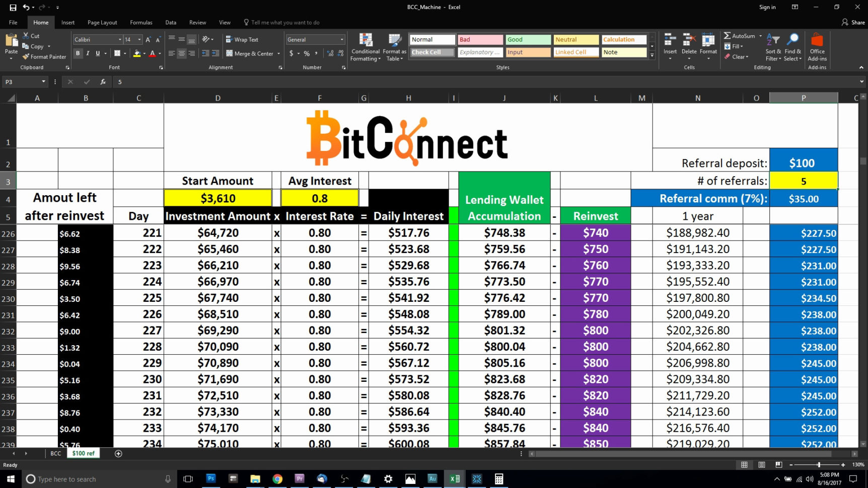Open the Number Format dropdown

342,39
